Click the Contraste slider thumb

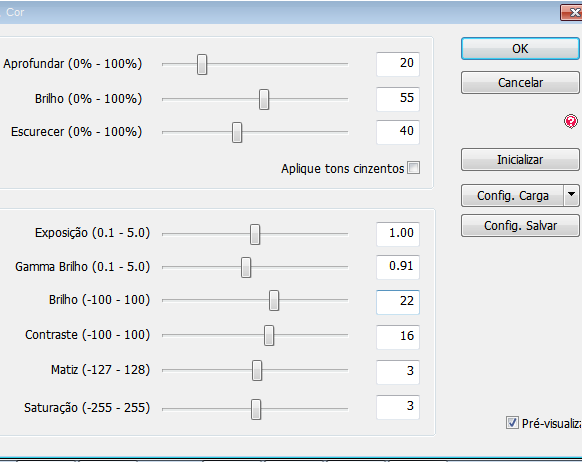point(269,335)
